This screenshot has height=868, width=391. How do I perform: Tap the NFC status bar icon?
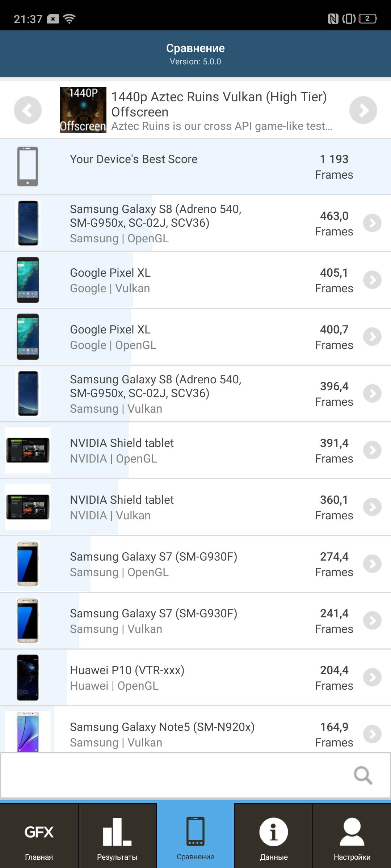(x=333, y=18)
